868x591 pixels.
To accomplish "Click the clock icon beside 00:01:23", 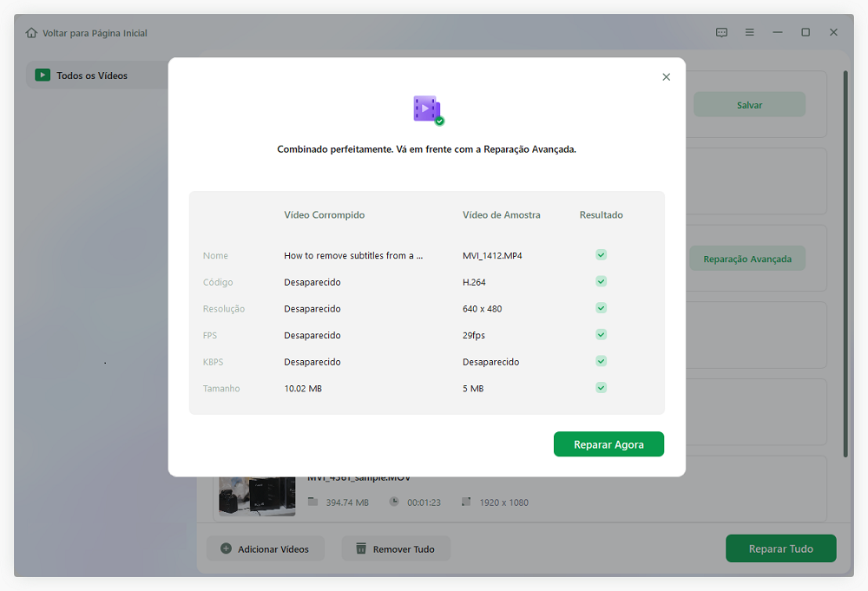I will 393,502.
